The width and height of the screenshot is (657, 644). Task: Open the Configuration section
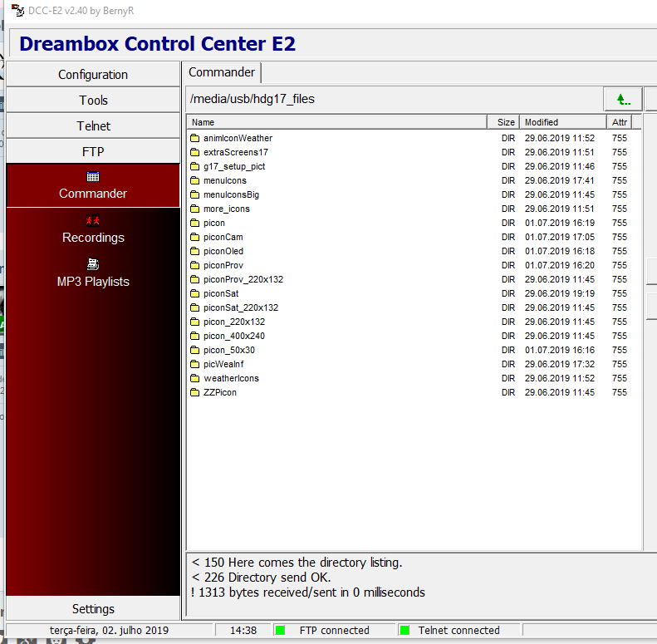(x=93, y=74)
